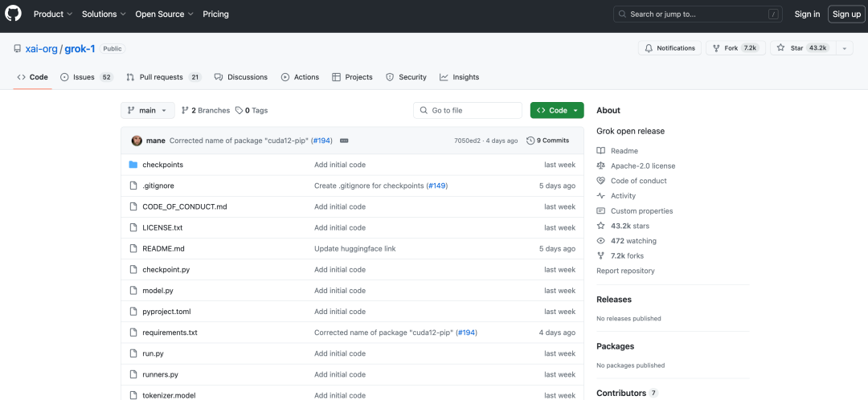The width and height of the screenshot is (868, 400).
Task: View the 43.2k stars link
Action: [624, 227]
